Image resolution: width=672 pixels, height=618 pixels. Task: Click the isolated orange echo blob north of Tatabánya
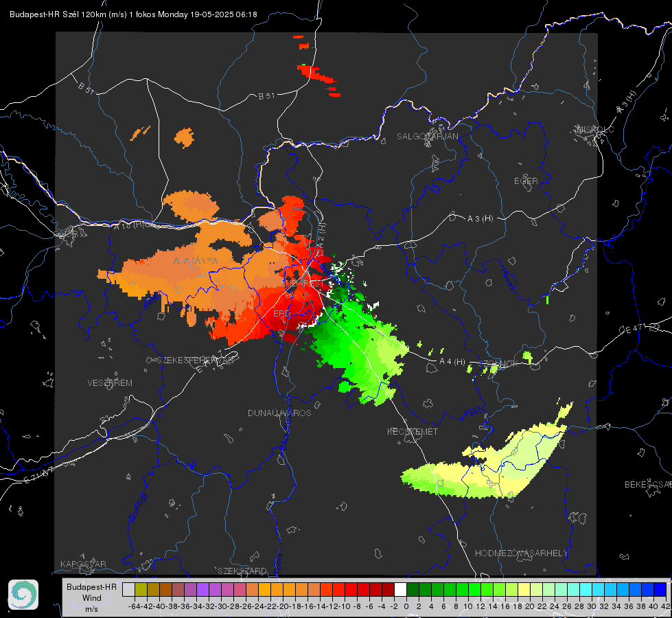coord(184,137)
